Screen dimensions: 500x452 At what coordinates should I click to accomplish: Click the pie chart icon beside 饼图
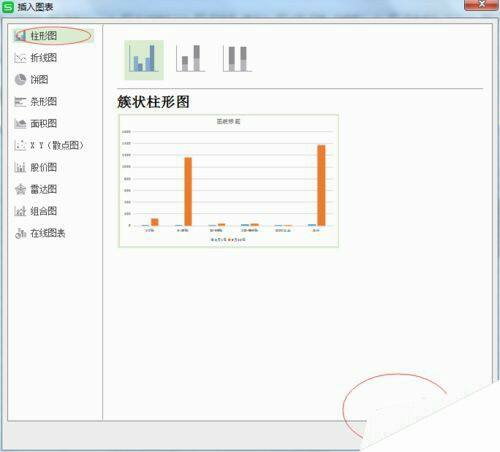coord(20,80)
